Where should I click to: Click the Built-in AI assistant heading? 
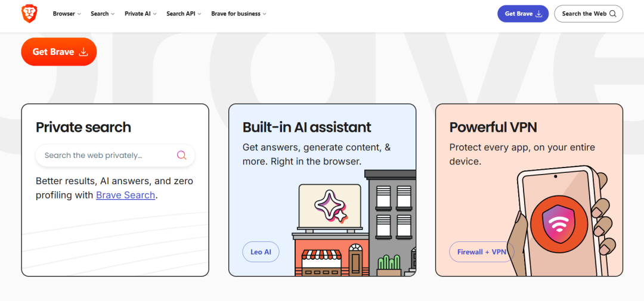[307, 128]
